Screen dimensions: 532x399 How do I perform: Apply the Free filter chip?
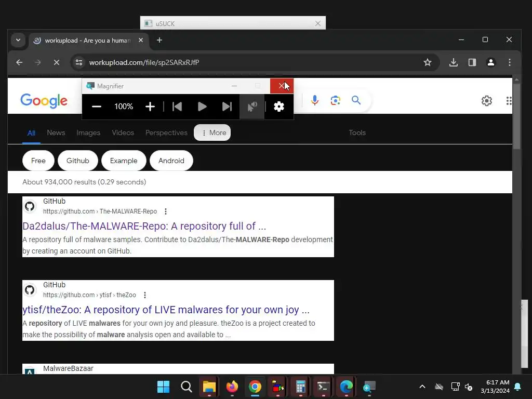click(38, 161)
